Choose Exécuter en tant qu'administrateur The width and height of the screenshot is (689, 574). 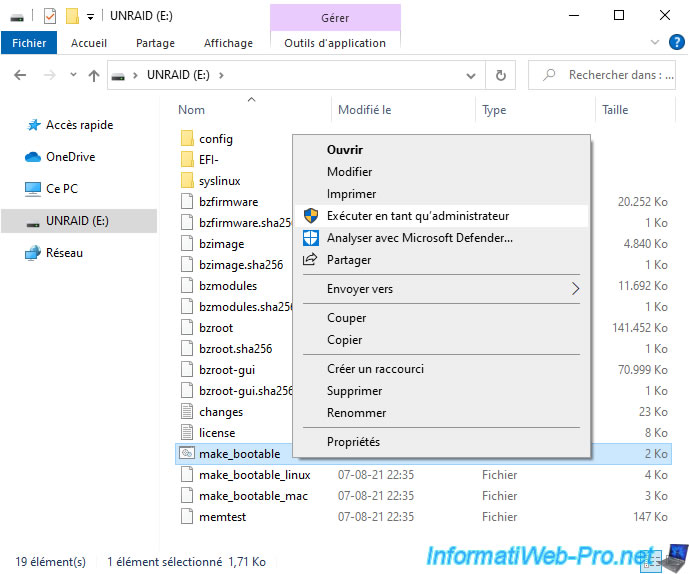(417, 216)
